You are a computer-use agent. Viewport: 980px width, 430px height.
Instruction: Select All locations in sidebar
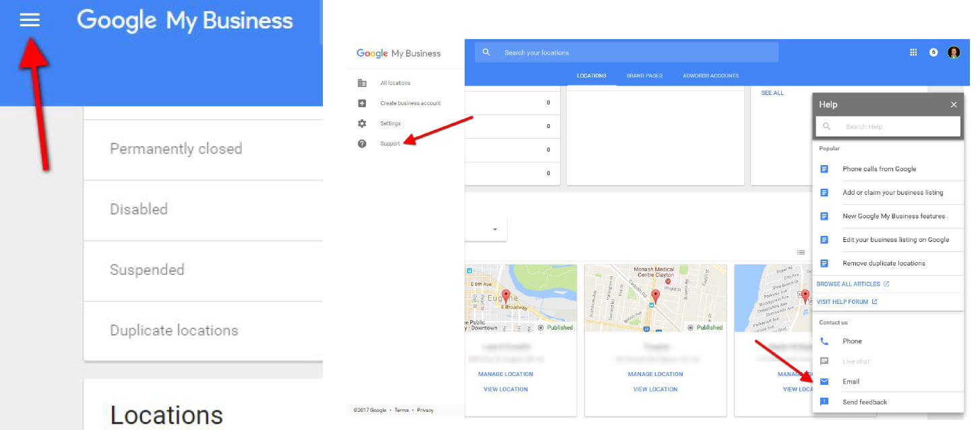pos(395,83)
